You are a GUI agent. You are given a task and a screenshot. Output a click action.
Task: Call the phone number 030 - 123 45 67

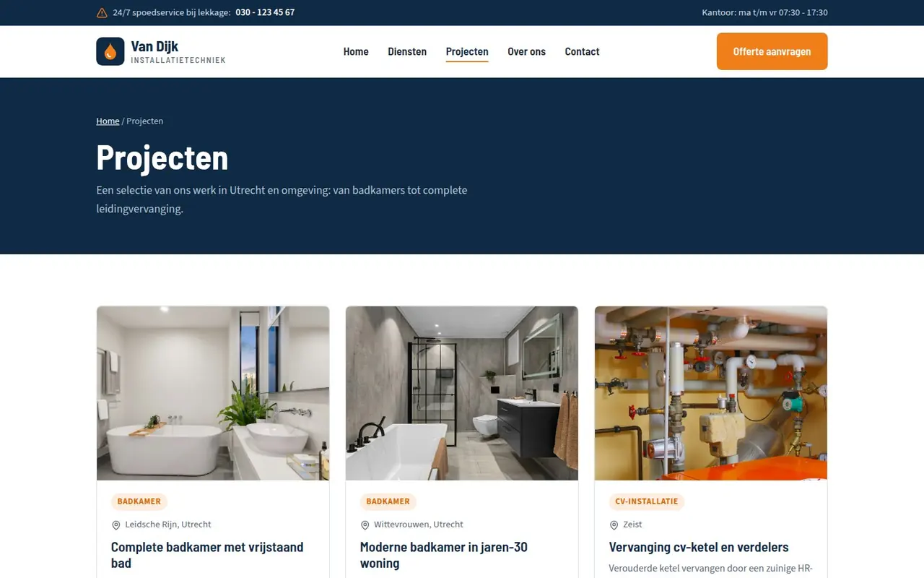pyautogui.click(x=265, y=12)
